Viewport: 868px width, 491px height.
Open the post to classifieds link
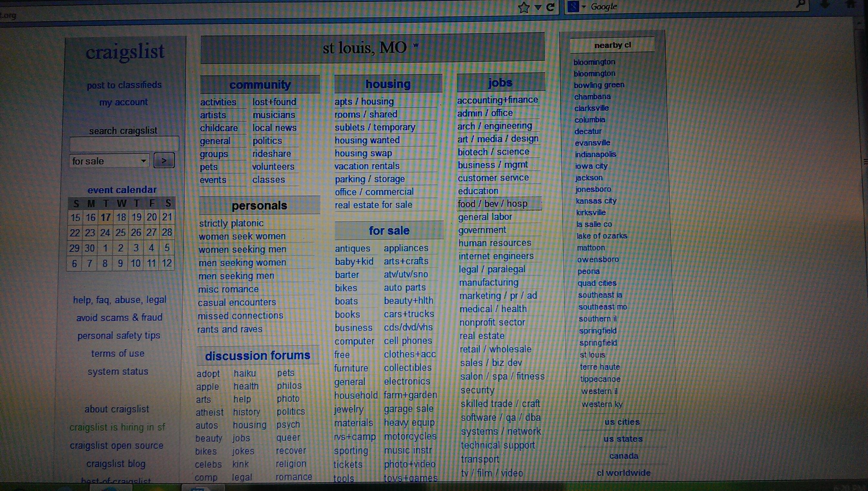click(x=124, y=85)
